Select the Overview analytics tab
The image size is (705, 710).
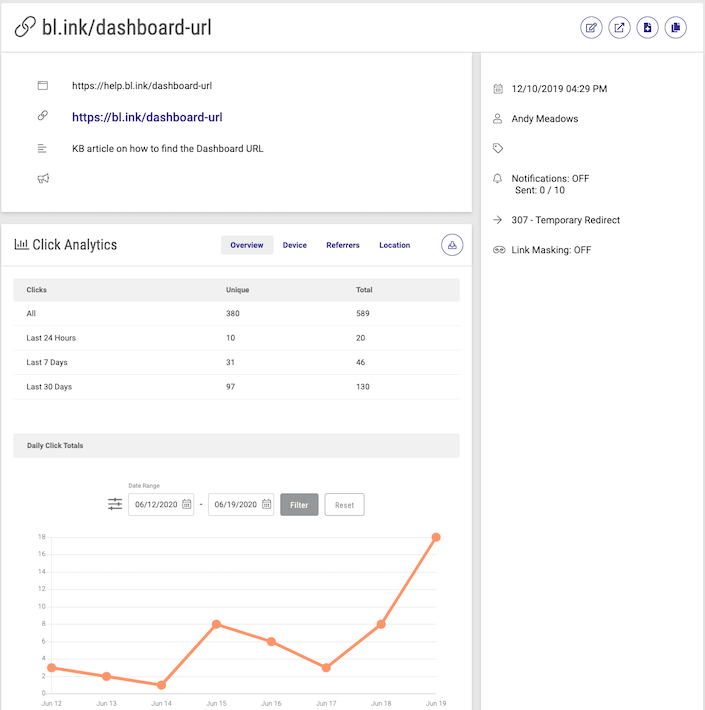[x=247, y=245]
